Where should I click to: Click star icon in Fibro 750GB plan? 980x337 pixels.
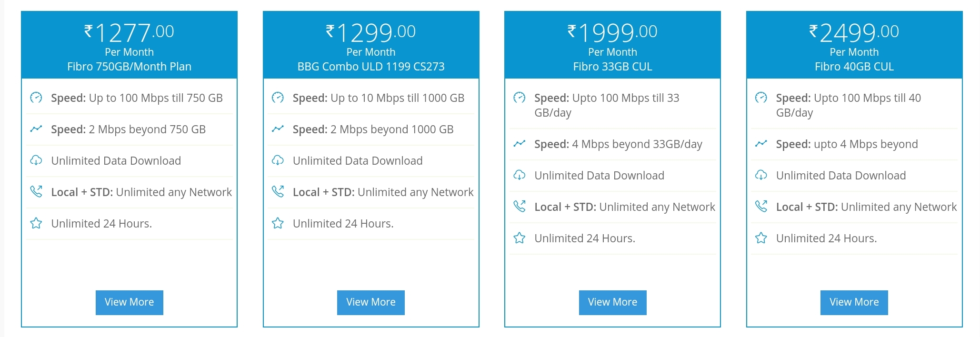tap(36, 223)
